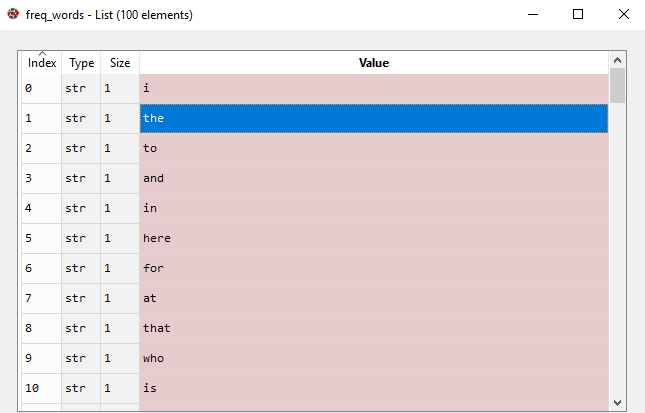Viewport: 645px width, 413px height.
Task: Maximize the freq_words window
Action: click(x=578, y=14)
